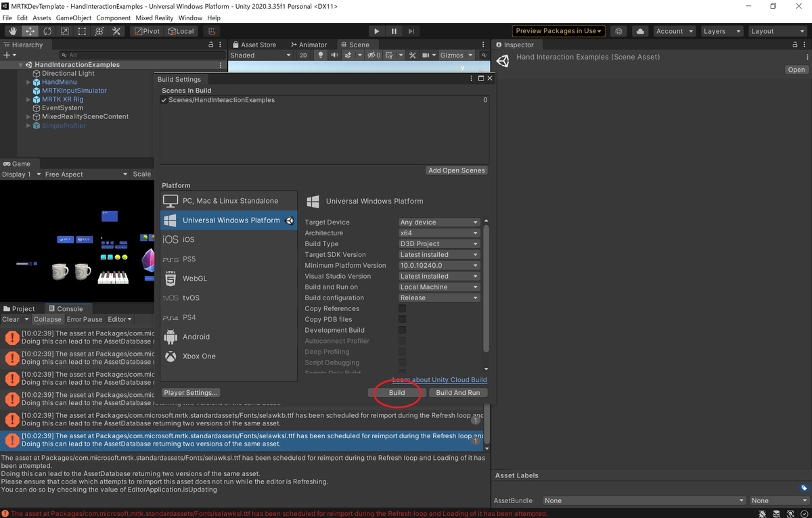Image resolution: width=812 pixels, height=518 pixels.
Task: Open the Assets menu
Action: point(41,18)
